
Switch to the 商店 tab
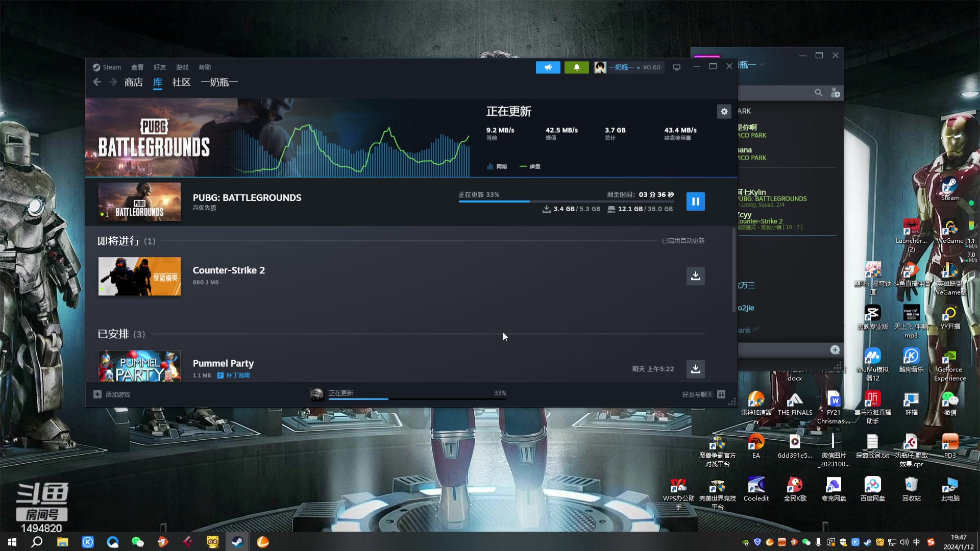pos(133,82)
